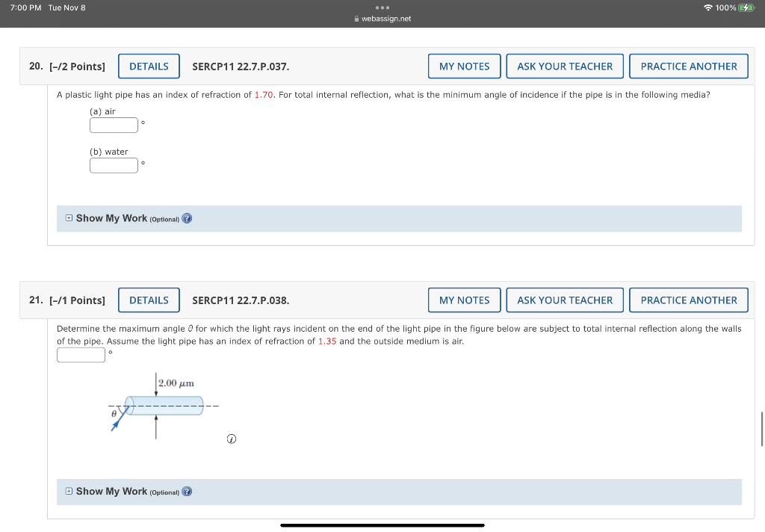
Task: Click question code SERCP11 22.7.P.037.
Action: pos(241,66)
